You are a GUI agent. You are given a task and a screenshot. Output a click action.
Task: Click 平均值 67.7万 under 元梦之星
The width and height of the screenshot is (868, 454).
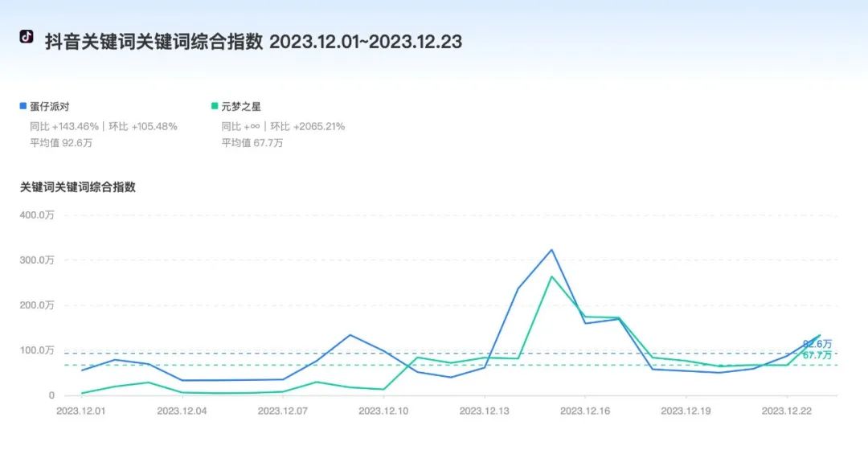pyautogui.click(x=252, y=143)
